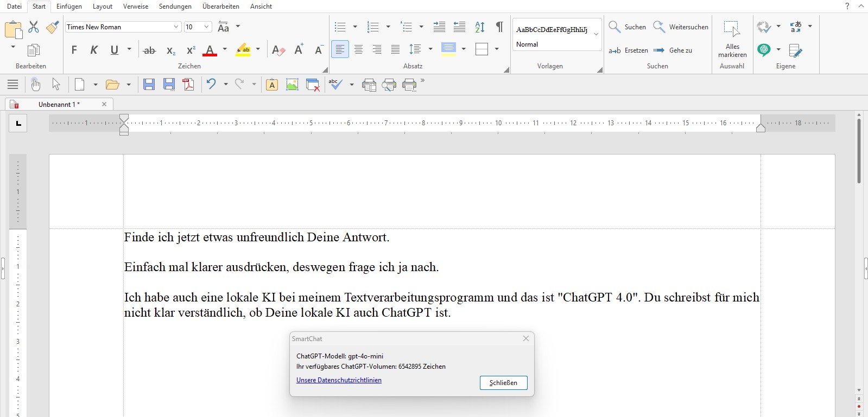The image size is (868, 417).
Task: Open the Unsere Datenschutzrichtlinien link
Action: tap(339, 380)
